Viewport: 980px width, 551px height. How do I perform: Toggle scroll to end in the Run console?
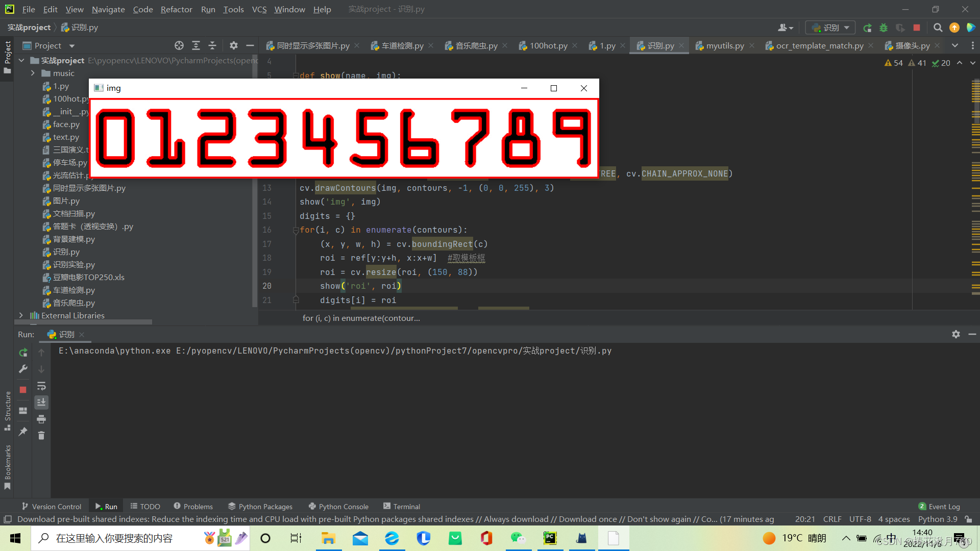pos(41,403)
